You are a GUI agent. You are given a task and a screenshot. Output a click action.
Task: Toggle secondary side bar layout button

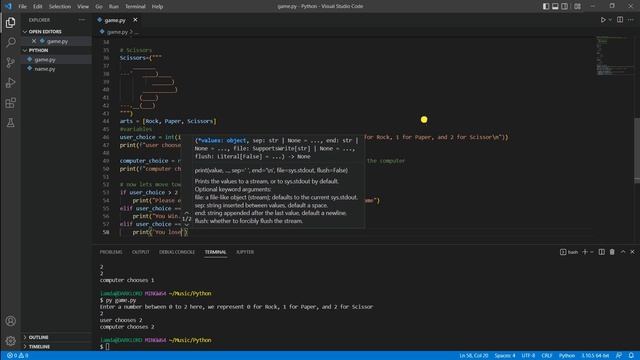[564, 6]
